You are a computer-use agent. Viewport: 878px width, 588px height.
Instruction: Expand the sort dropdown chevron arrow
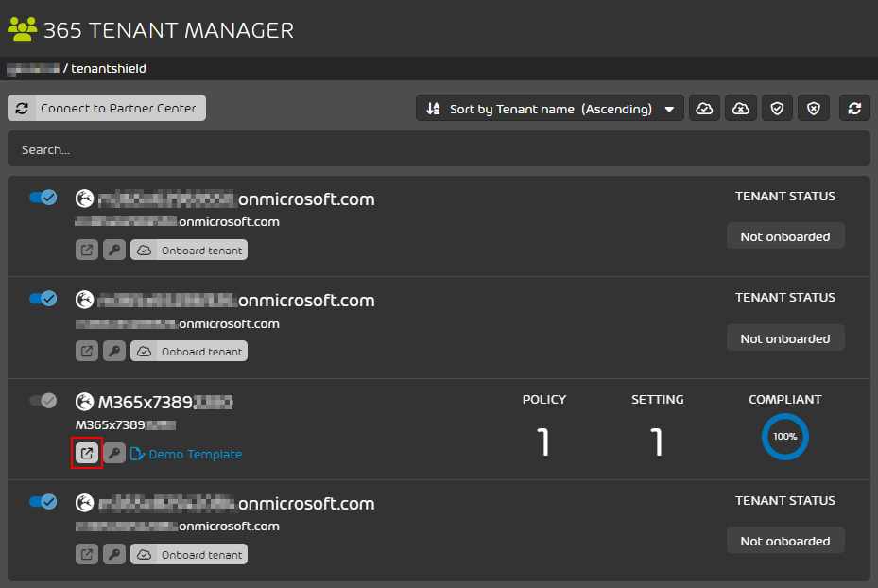[669, 108]
